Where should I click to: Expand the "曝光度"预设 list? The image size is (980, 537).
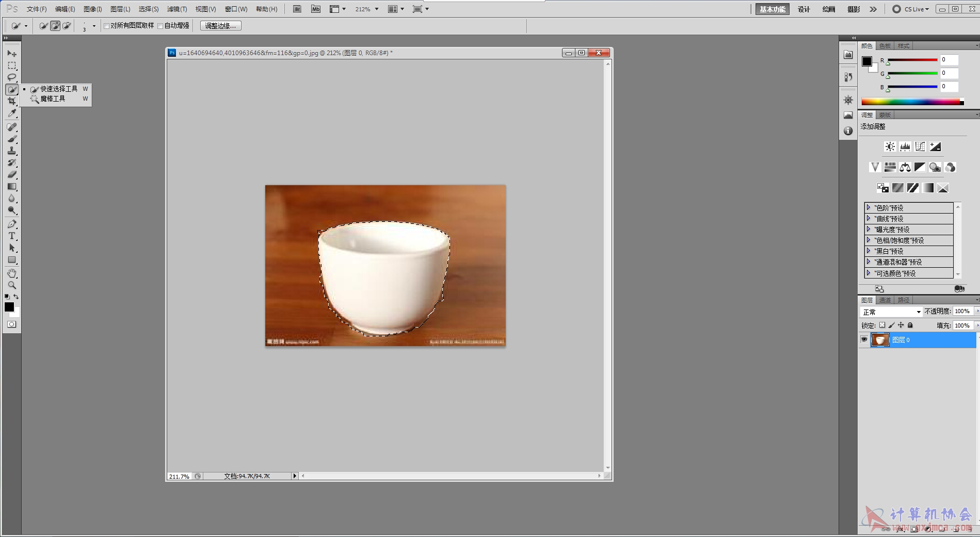point(869,229)
